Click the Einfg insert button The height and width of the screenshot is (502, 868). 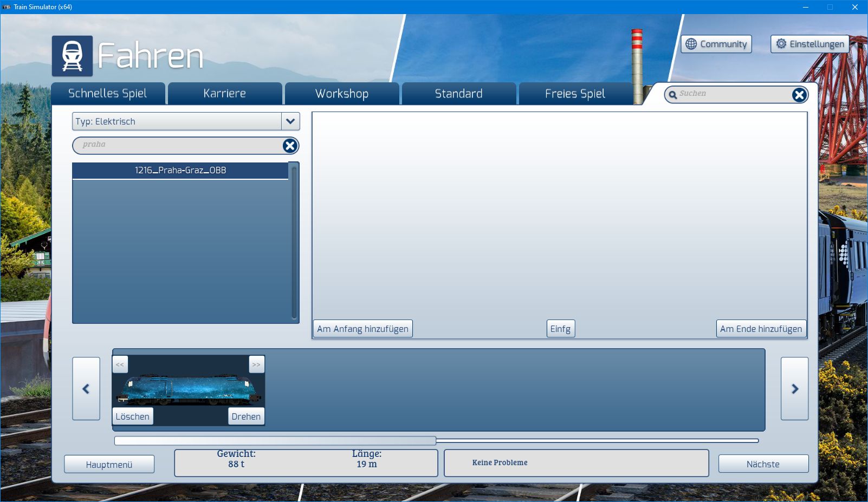click(560, 329)
